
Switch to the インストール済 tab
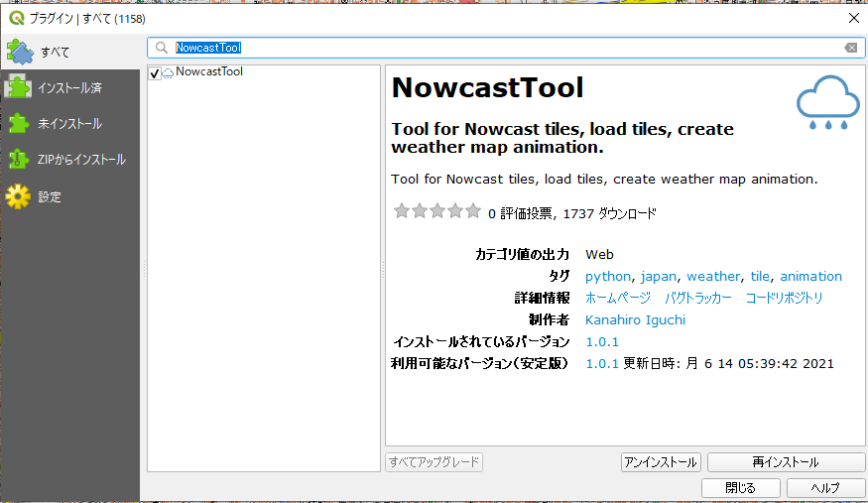70,88
